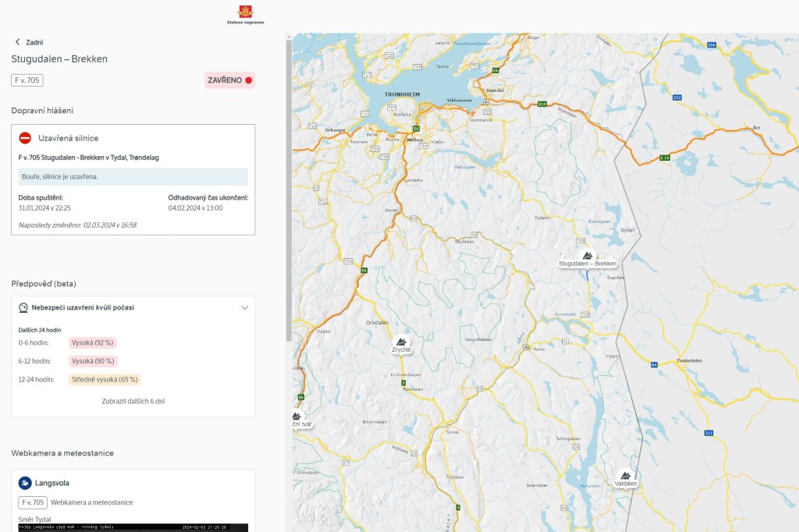Select the Stugudalen – Brekken mountain pass marker
This screenshot has height=532, width=799.
click(x=588, y=255)
